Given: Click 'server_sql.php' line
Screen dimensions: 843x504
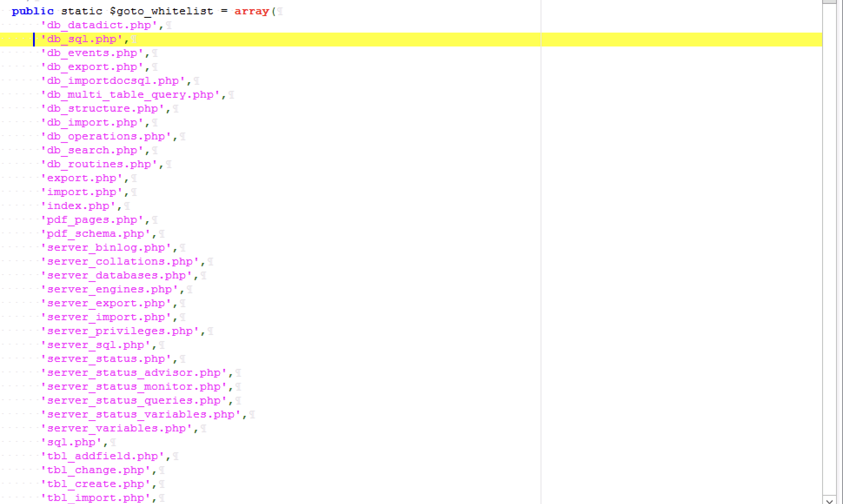Looking at the screenshot, I should click(96, 345).
